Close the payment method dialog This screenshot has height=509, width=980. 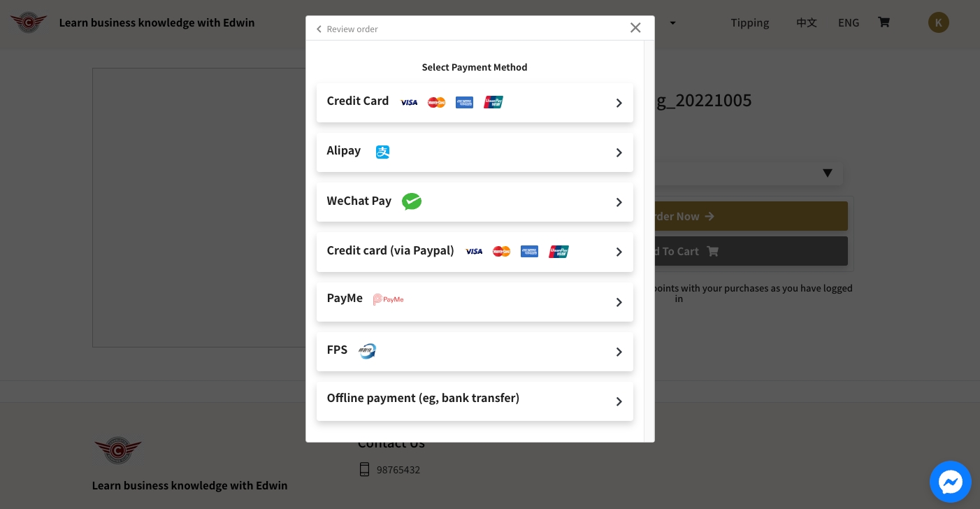point(635,28)
